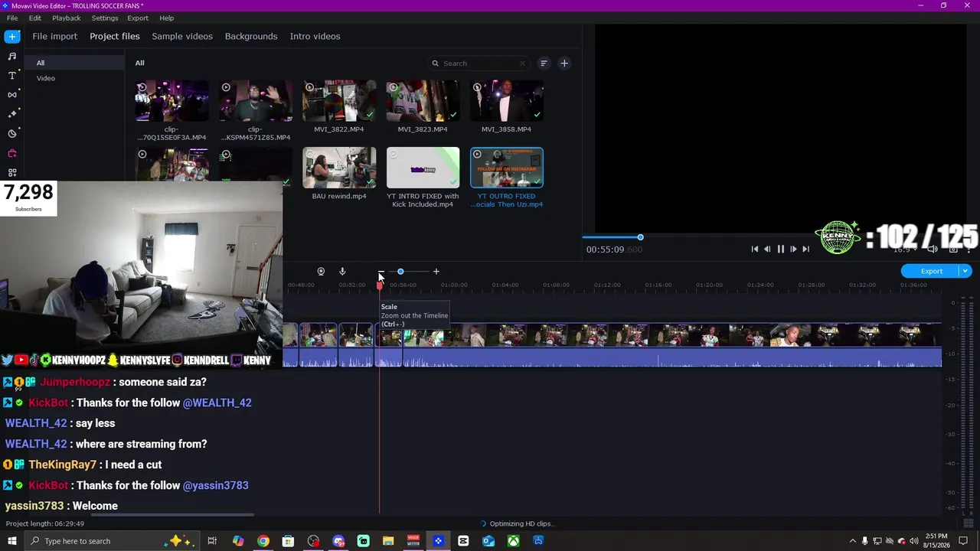
Task: Open File Explorer from the taskbar
Action: 388,541
